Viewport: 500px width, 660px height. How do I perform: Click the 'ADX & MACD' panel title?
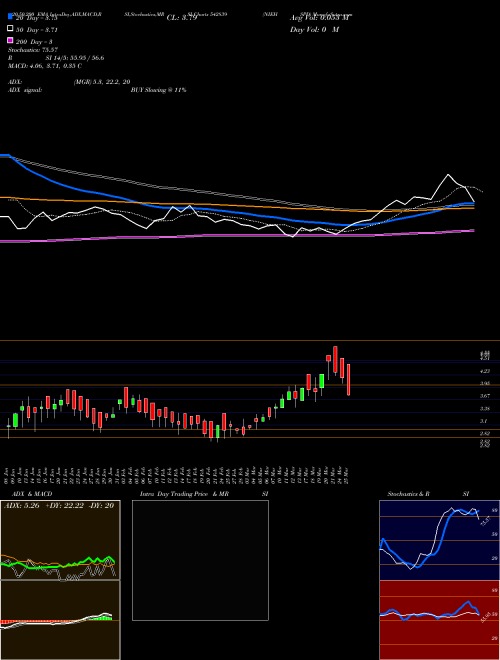tap(32, 494)
